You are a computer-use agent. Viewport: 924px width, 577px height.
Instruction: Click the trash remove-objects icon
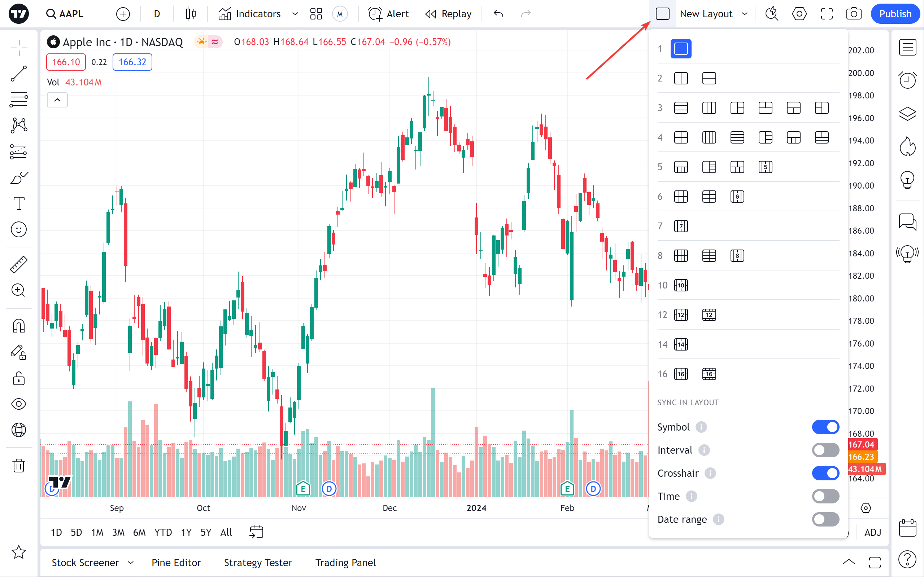18,465
